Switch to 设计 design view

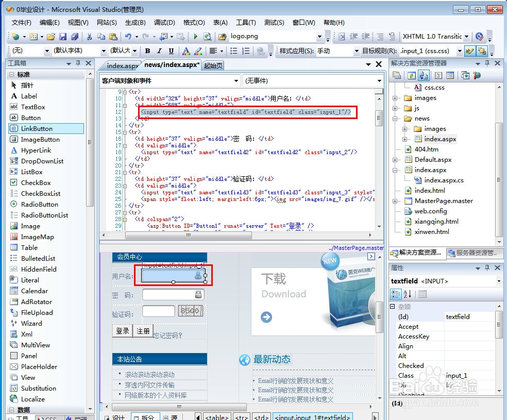[x=115, y=416]
